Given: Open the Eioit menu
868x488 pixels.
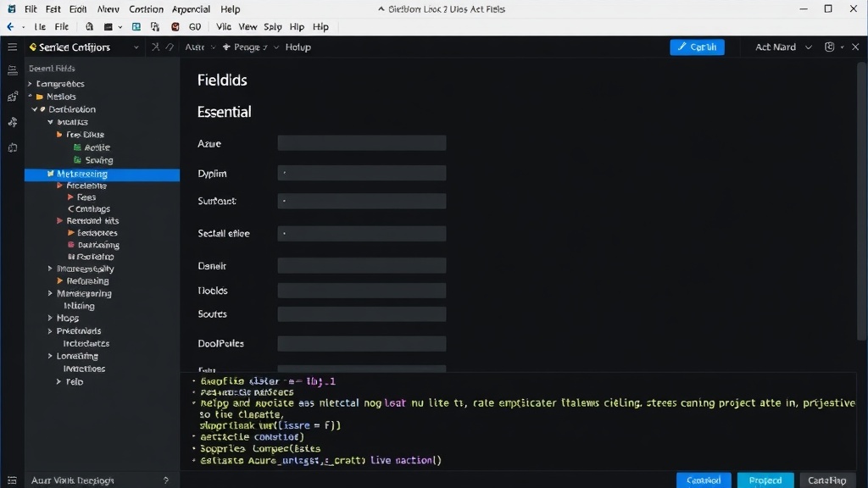Looking at the screenshot, I should pyautogui.click(x=77, y=8).
